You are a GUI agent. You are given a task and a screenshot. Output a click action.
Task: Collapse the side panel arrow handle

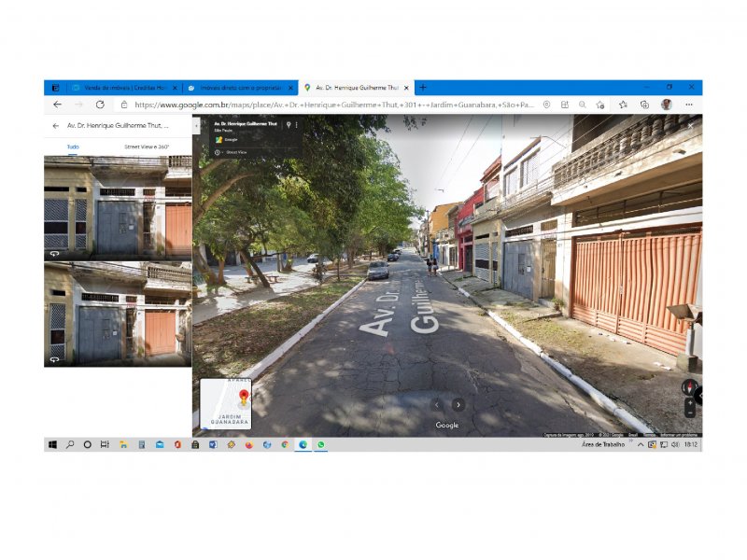(196, 126)
